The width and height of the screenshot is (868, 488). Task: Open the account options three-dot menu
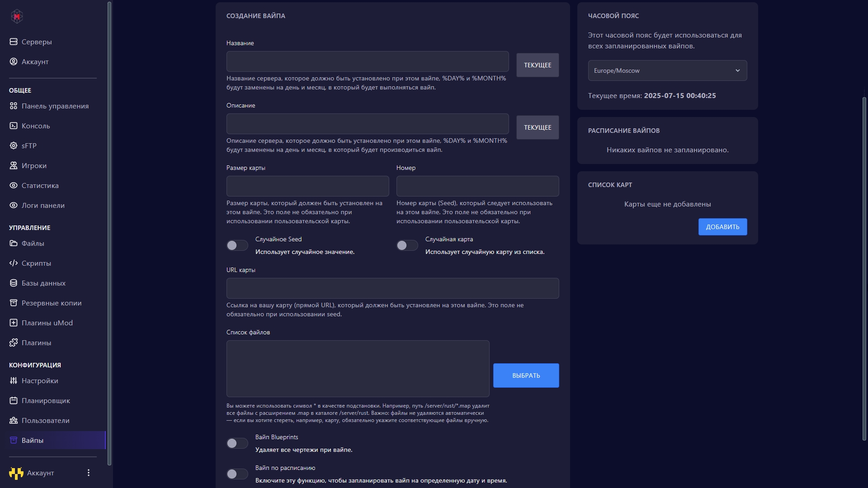point(88,472)
